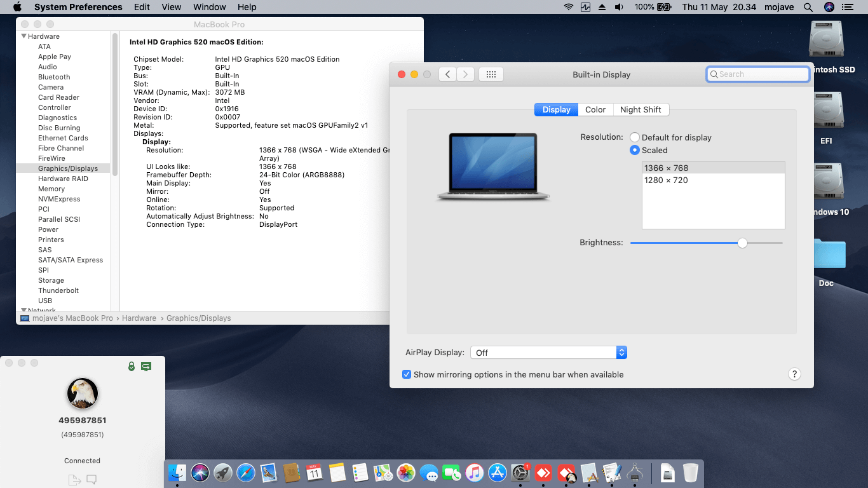
Task: Switch to Color tab
Action: point(595,109)
